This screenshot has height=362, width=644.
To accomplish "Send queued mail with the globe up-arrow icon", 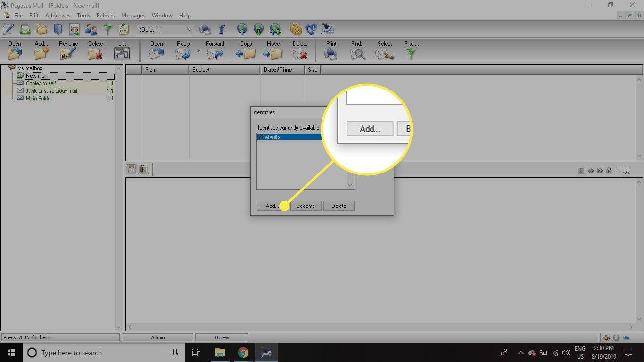I will click(x=242, y=29).
